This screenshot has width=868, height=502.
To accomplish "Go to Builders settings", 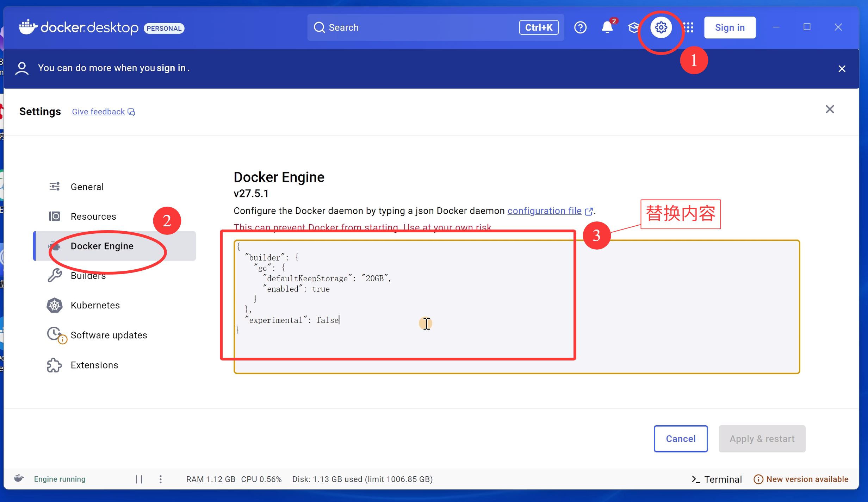I will tap(88, 276).
